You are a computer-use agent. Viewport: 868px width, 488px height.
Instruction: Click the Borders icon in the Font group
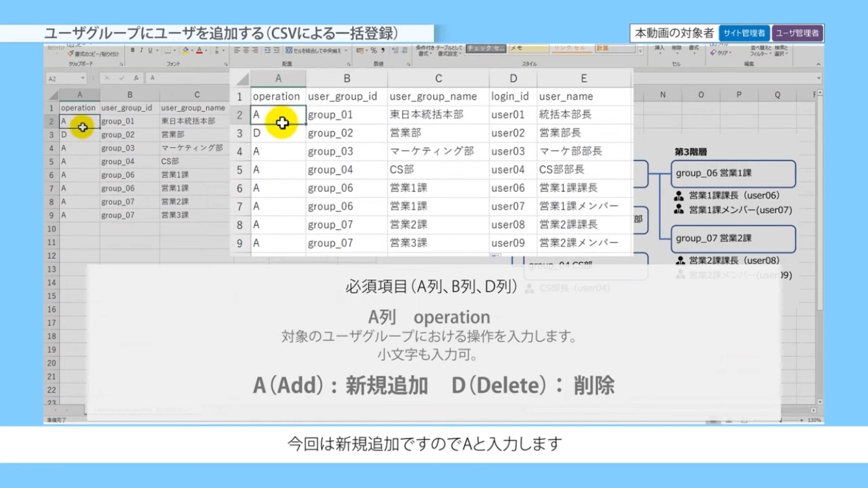click(167, 50)
